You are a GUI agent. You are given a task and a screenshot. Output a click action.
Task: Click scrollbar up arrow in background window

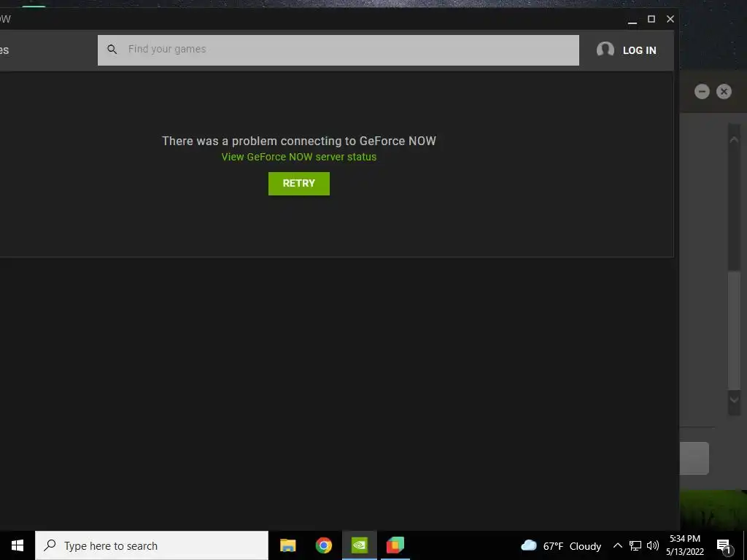[734, 139]
